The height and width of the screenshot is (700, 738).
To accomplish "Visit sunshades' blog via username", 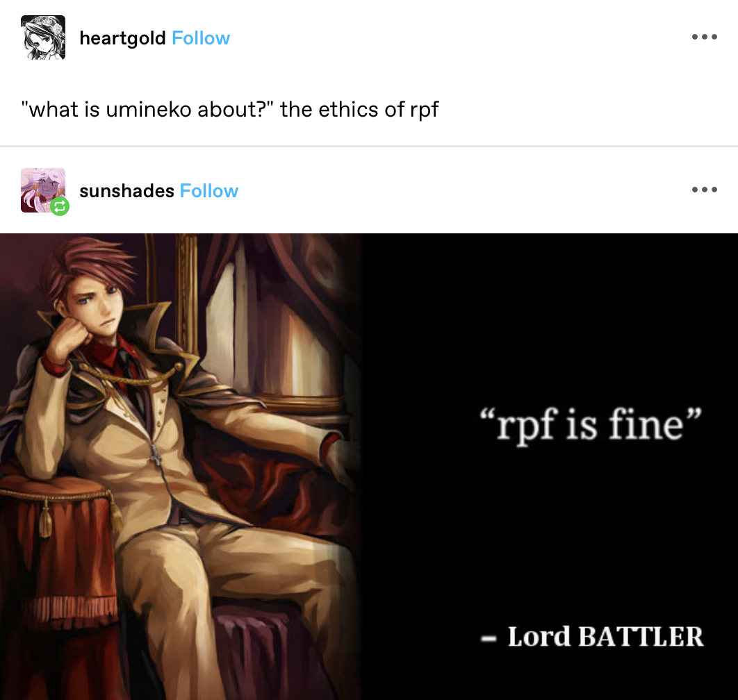I will pyautogui.click(x=126, y=191).
